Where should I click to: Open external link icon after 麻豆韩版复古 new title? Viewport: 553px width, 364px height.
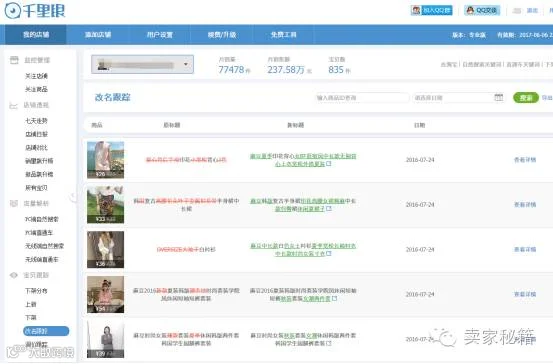click(x=329, y=208)
